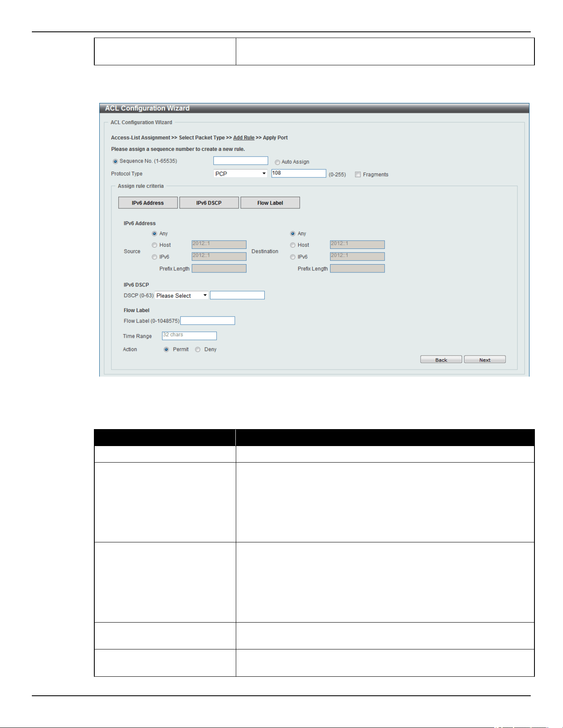The height and width of the screenshot is (728, 563).
Task: Click the Destination Host address field
Action: [x=357, y=245]
